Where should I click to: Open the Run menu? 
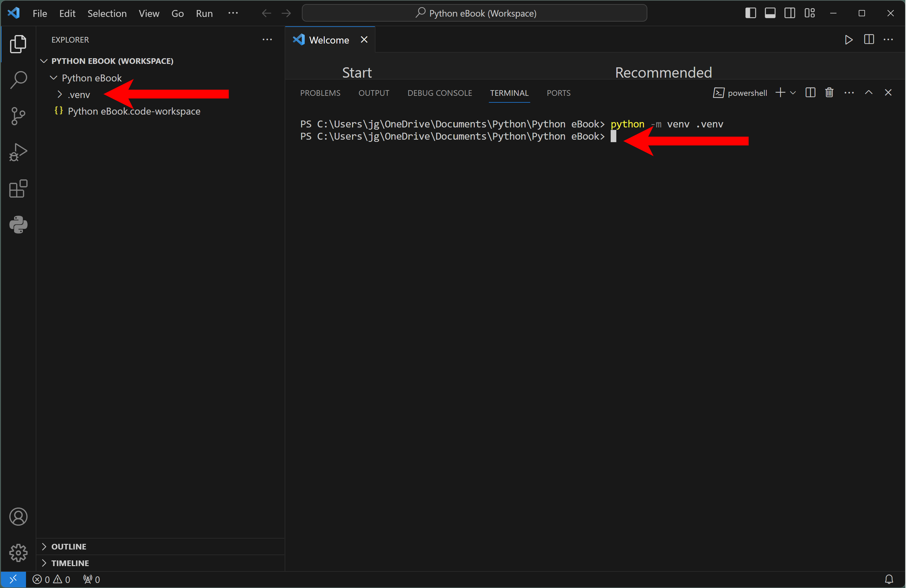click(204, 13)
